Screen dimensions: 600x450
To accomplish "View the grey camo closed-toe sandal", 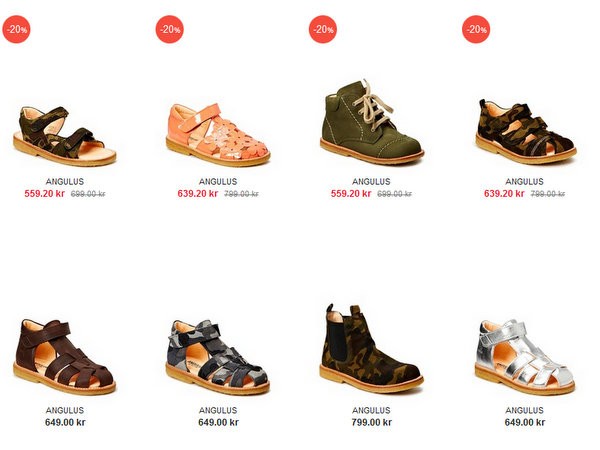I will pyautogui.click(x=217, y=357).
